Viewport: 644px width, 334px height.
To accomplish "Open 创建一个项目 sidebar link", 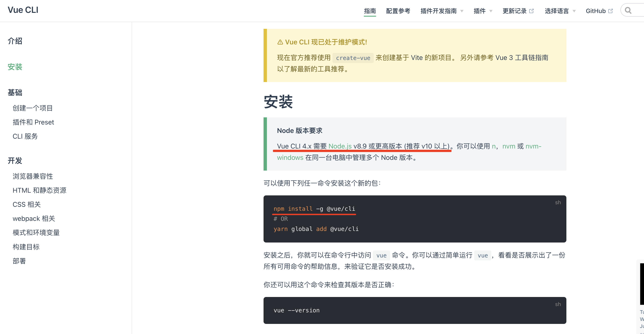I will pyautogui.click(x=33, y=108).
